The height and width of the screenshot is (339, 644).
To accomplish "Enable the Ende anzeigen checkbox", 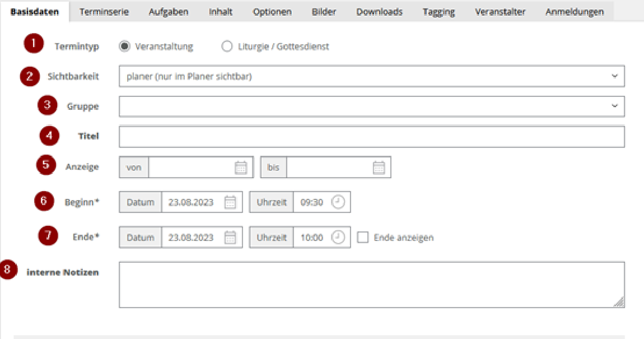I will coord(363,238).
